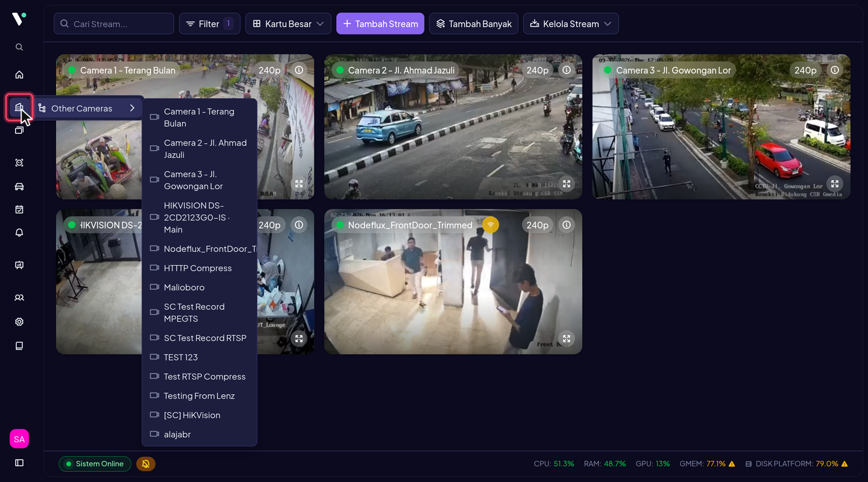Viewport: 868px width, 482px height.
Task: Open info icon on Camera 3 - Jl. Gowongan Lor card
Action: coord(835,70)
